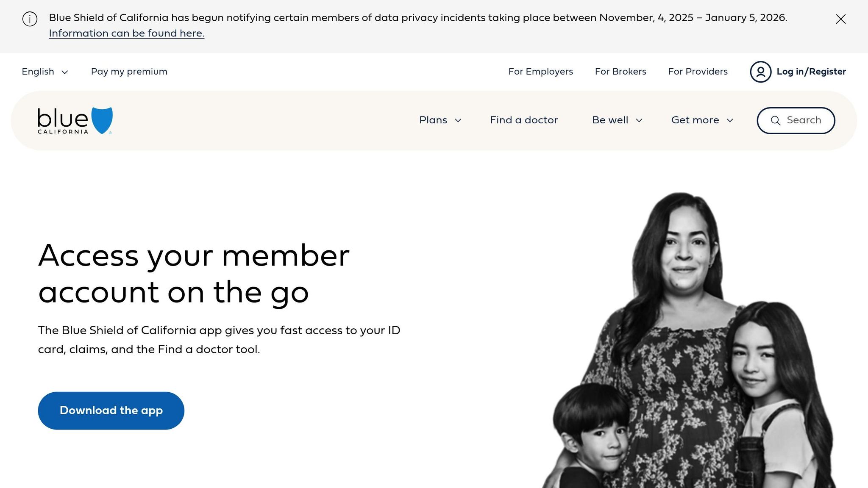Expand the Plans menu chevron
This screenshot has height=488, width=868.
point(458,121)
